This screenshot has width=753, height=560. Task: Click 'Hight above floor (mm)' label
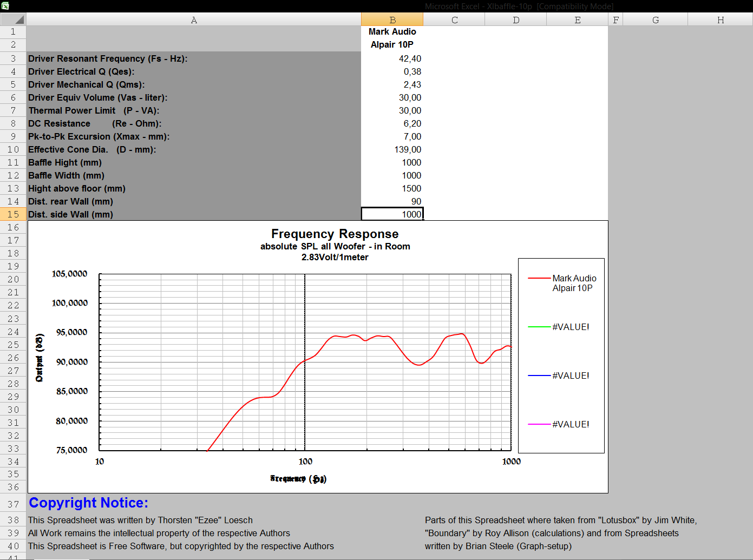coord(77,188)
